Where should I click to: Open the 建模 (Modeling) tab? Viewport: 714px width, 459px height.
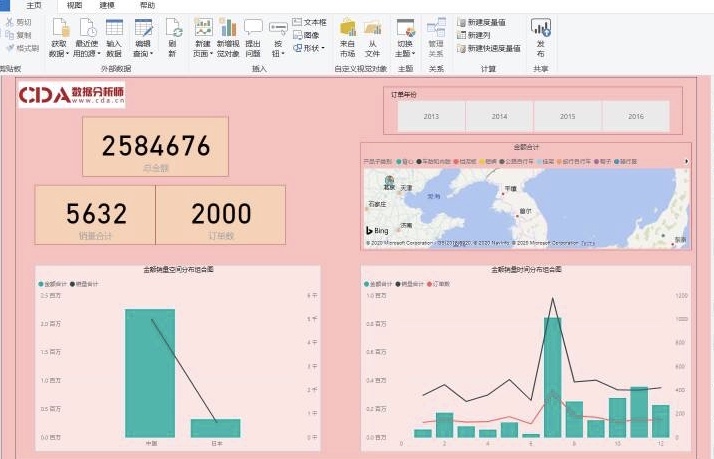[x=107, y=5]
